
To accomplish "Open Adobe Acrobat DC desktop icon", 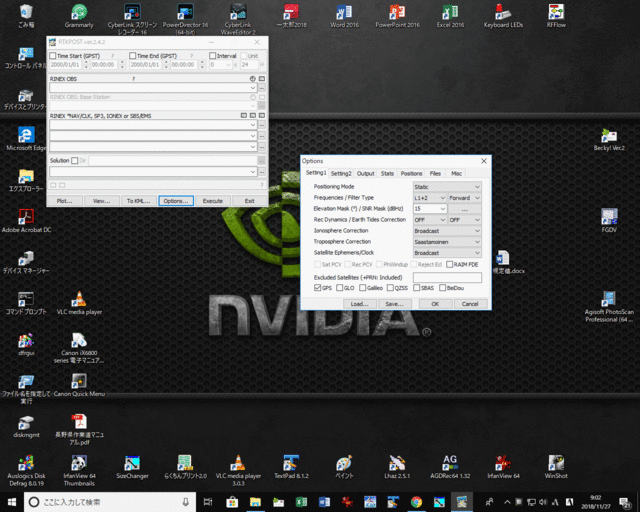I will [26, 221].
